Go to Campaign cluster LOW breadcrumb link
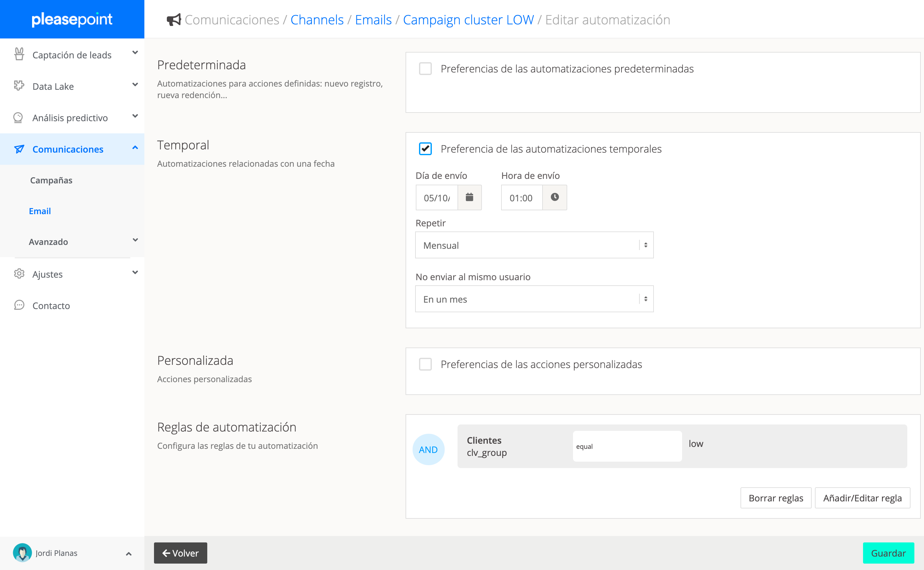The height and width of the screenshot is (570, 924). click(468, 20)
